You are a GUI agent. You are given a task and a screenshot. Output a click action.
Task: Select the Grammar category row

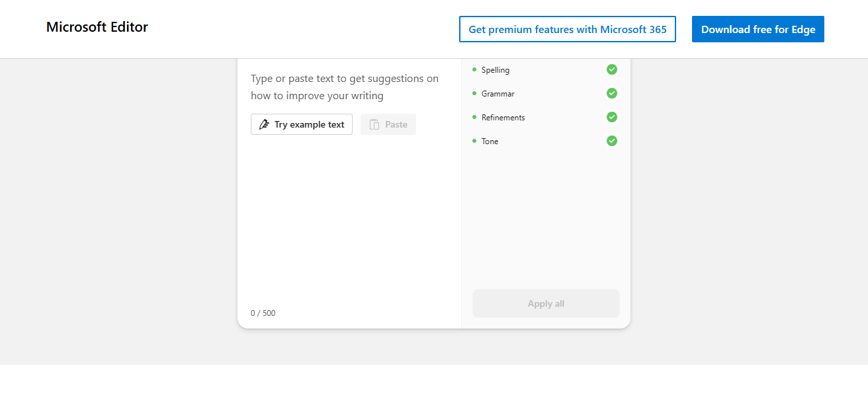[546, 93]
